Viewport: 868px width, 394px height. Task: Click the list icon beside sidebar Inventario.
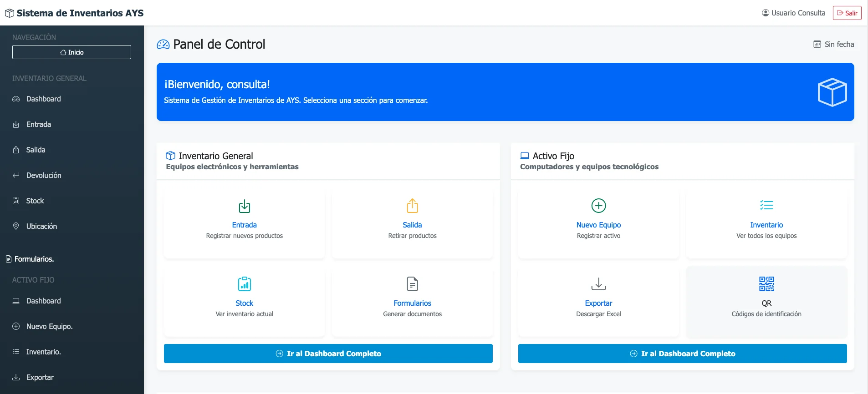click(16, 352)
